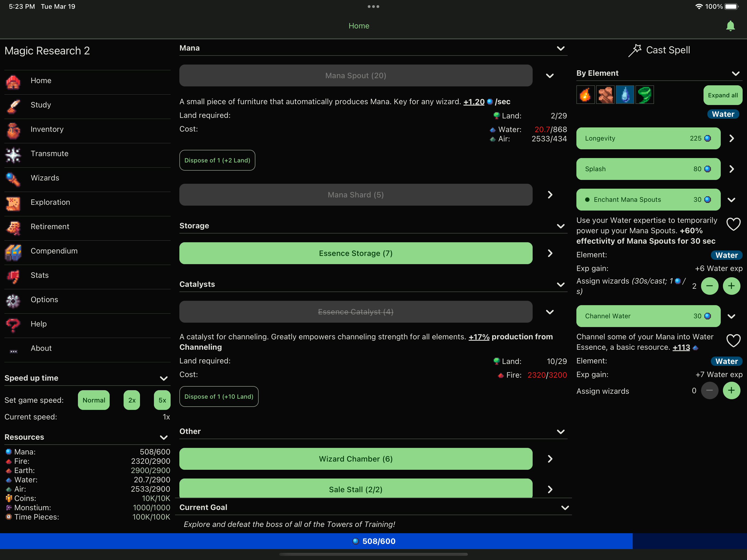This screenshot has width=747, height=560.
Task: Go to the Wizards page
Action: [x=87, y=179]
